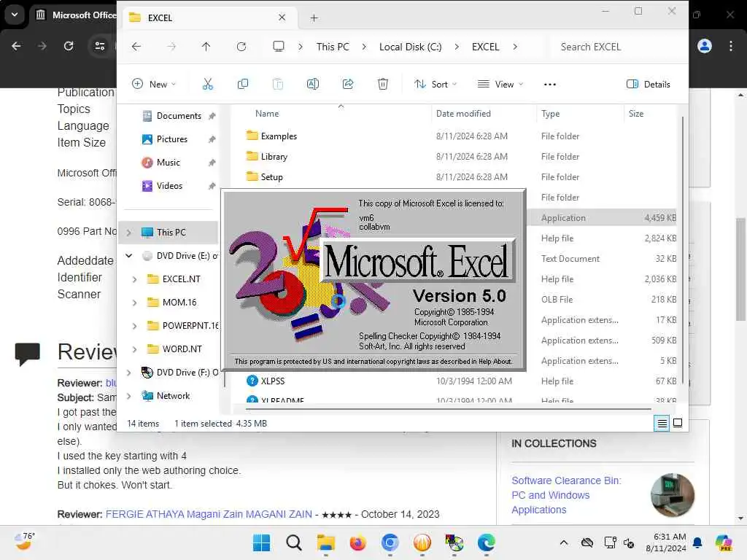Switch to details list view icon in status bar
Viewport: 747px width, 560px height.
click(662, 423)
